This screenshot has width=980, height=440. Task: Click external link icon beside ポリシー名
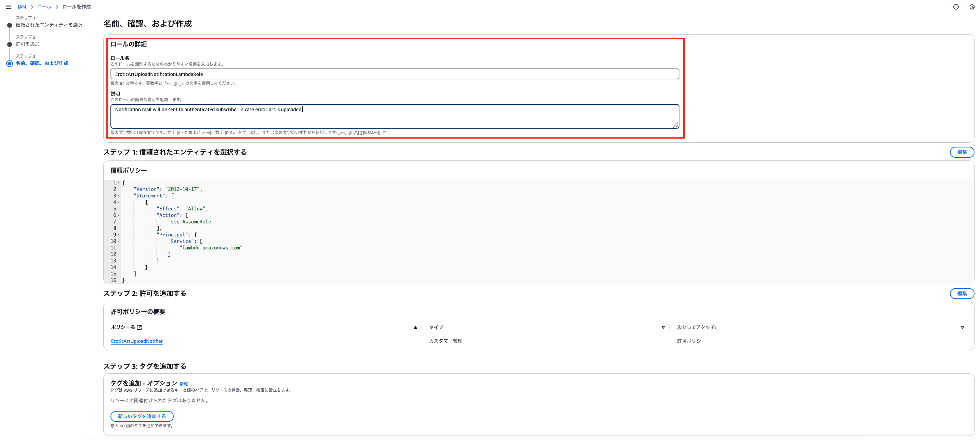[x=139, y=327]
